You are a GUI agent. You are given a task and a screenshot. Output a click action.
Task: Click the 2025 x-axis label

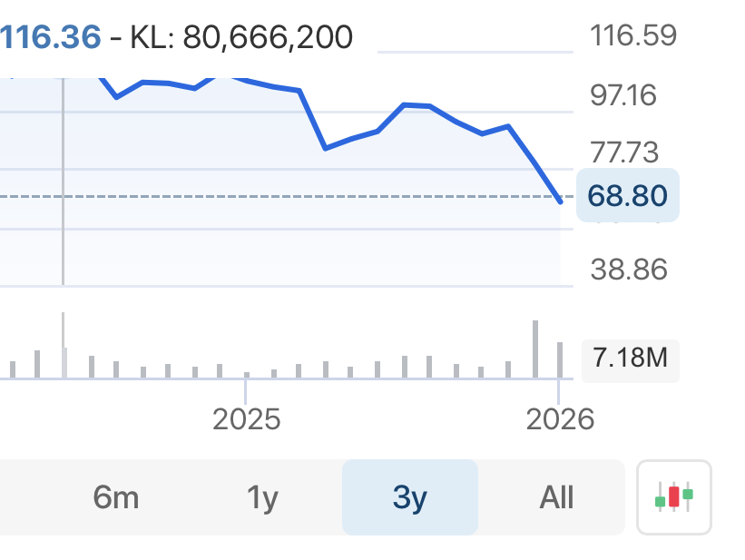click(x=246, y=419)
